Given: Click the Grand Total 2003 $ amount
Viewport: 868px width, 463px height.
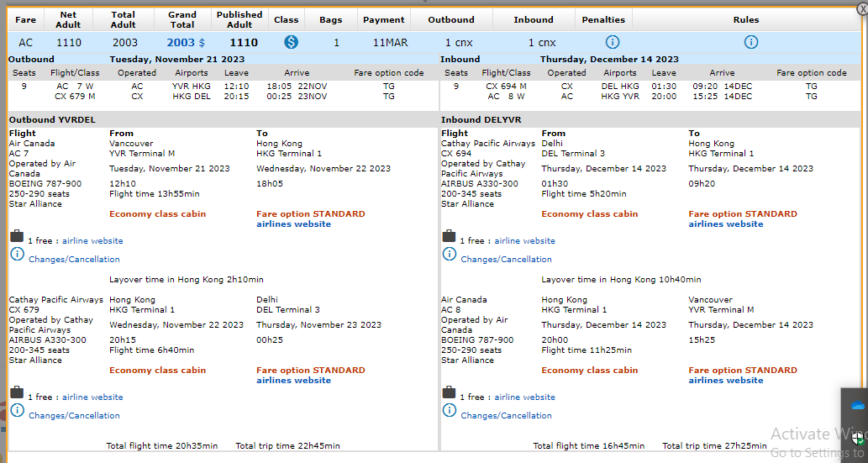Looking at the screenshot, I should click(185, 42).
